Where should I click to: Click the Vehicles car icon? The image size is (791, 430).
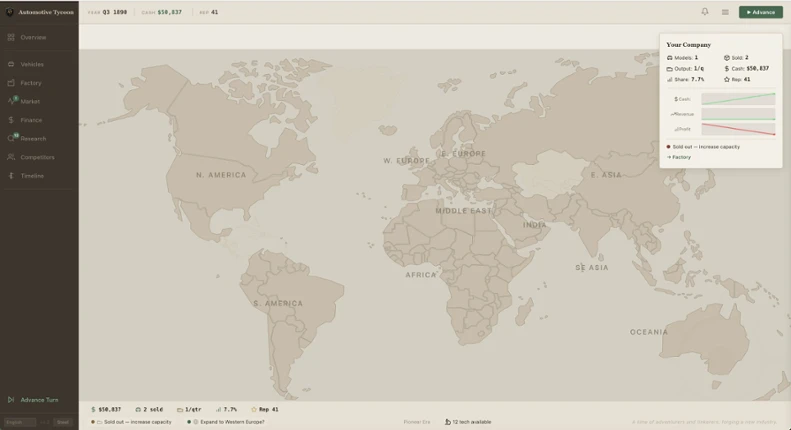11,64
